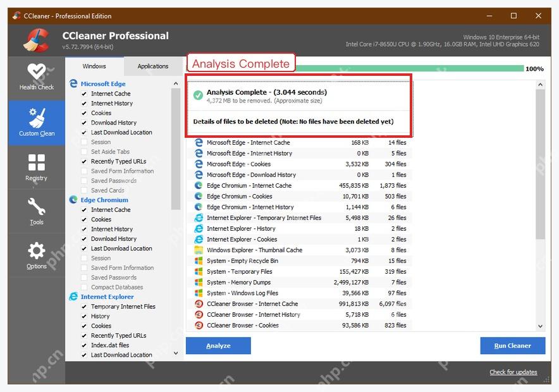Enable Edge Chromium Compact Databases checkbox
The width and height of the screenshot is (559, 392).
tap(84, 287)
